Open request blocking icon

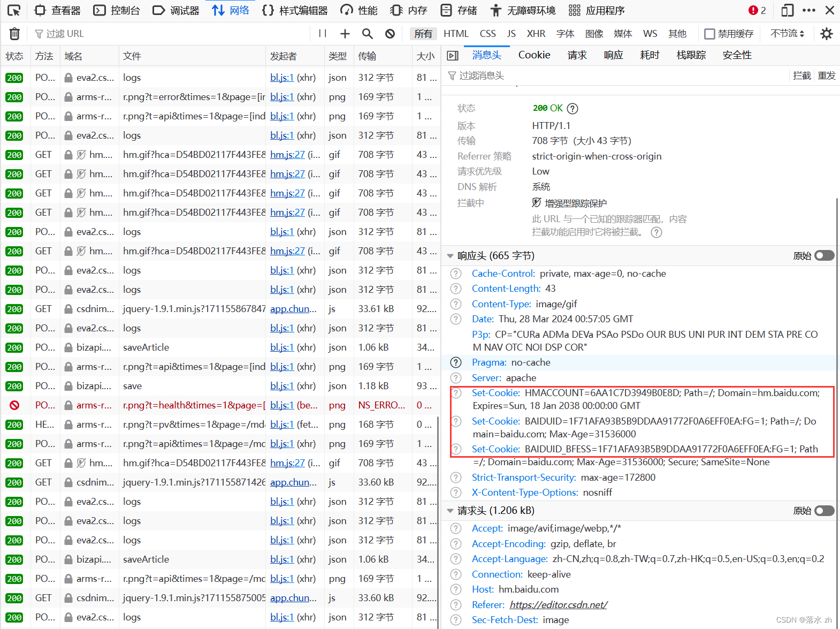coord(390,34)
